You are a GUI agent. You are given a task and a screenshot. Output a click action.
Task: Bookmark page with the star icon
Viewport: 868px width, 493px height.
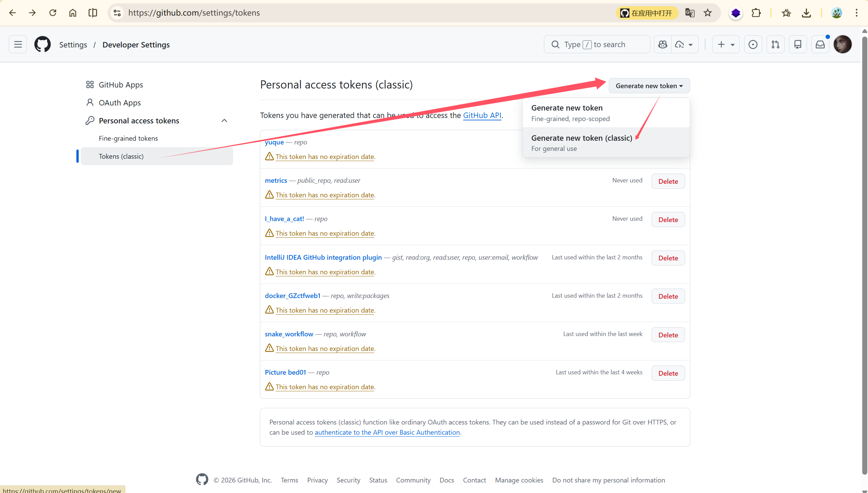pyautogui.click(x=707, y=13)
